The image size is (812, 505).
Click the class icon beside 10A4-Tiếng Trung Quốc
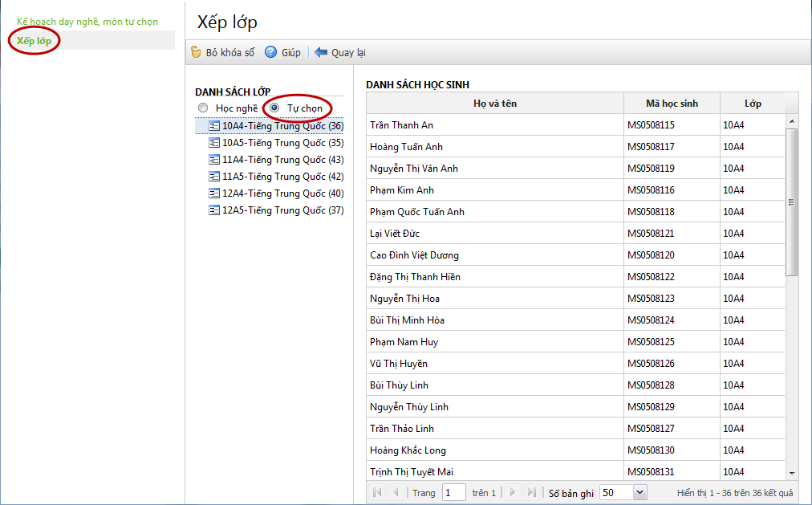click(214, 126)
